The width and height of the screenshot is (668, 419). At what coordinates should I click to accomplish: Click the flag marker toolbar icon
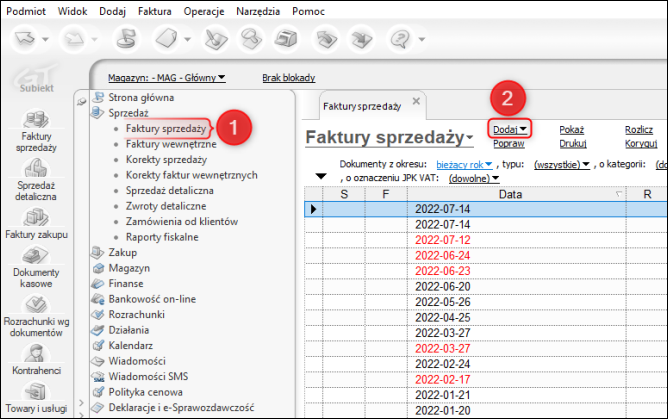(127, 39)
